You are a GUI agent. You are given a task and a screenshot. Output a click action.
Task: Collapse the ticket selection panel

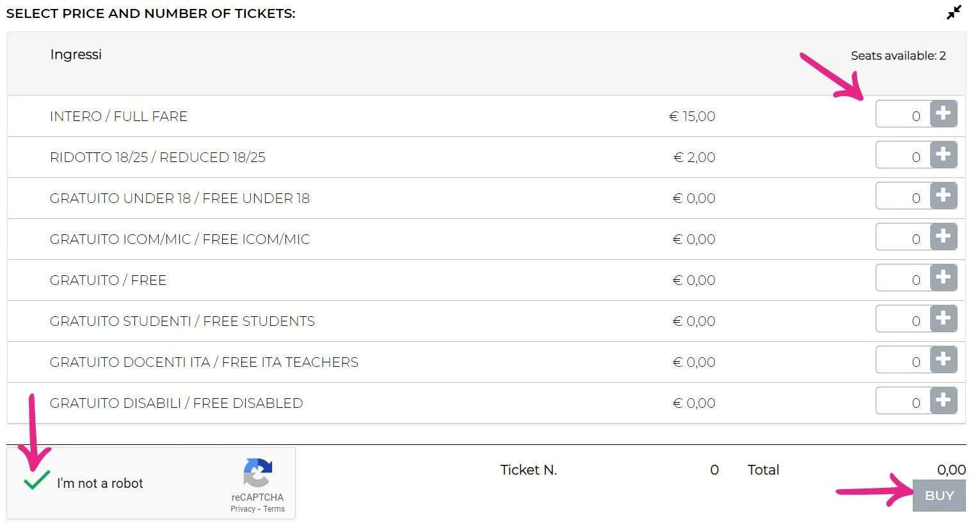click(x=954, y=13)
